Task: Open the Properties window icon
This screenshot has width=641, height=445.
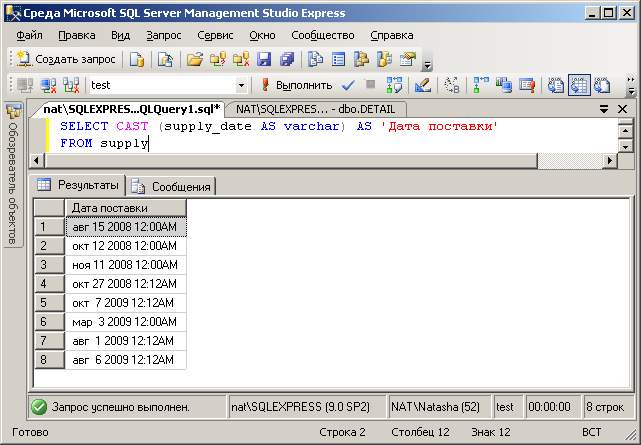Action: [x=408, y=60]
